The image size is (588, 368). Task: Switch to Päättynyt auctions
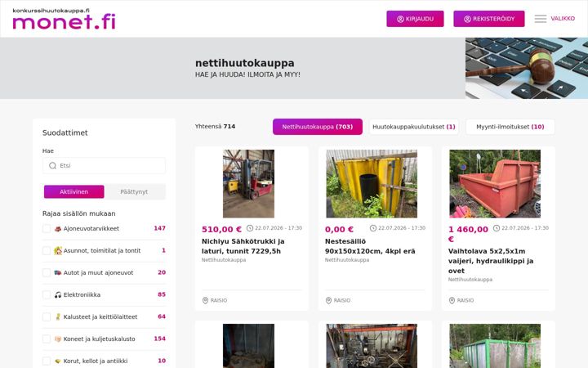point(134,191)
